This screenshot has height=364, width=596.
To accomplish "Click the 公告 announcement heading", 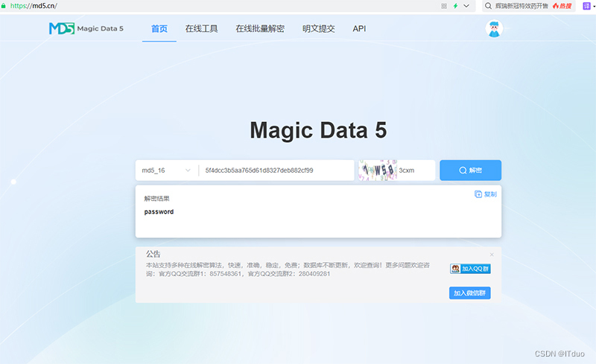I will [x=153, y=254].
